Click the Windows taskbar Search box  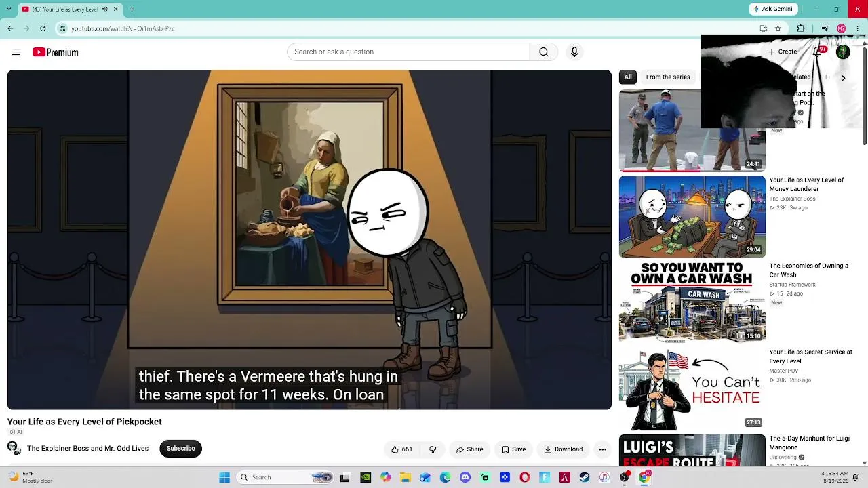pyautogui.click(x=286, y=477)
